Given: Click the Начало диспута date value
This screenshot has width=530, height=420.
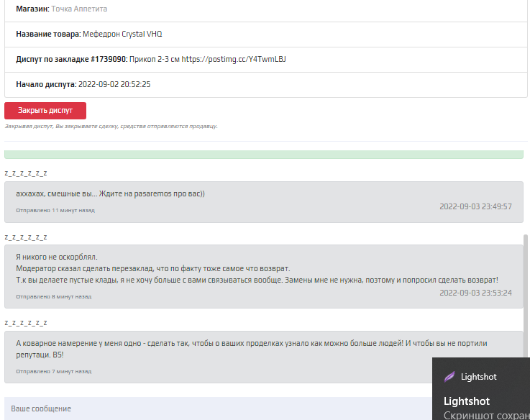Looking at the screenshot, I should pos(114,84).
